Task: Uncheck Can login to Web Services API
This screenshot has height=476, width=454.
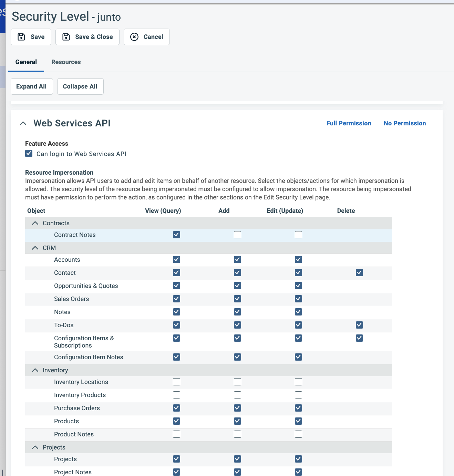Action: click(29, 154)
